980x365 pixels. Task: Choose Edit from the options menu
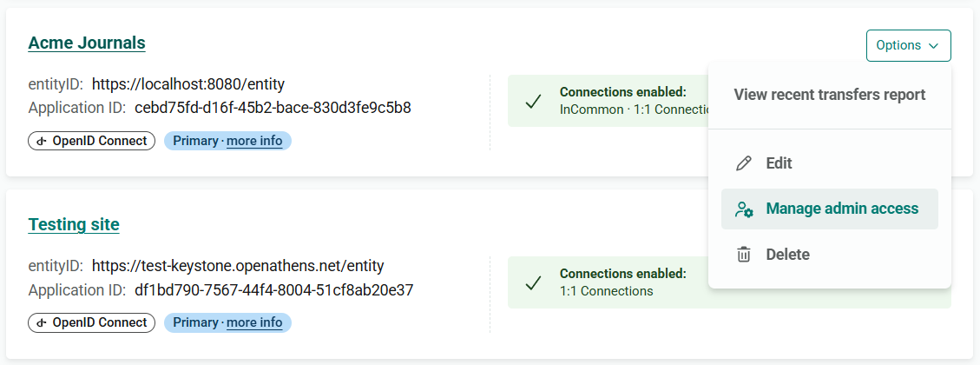pos(829,163)
